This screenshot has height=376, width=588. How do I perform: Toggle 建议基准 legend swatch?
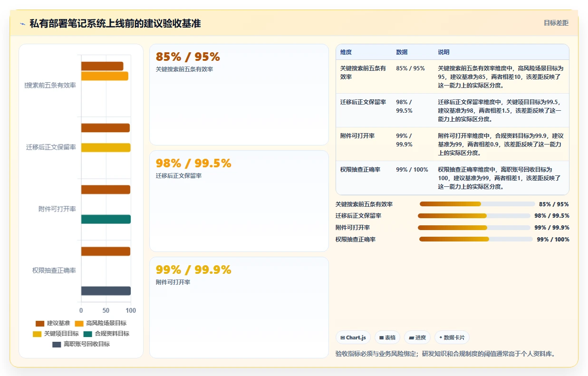[x=40, y=323]
